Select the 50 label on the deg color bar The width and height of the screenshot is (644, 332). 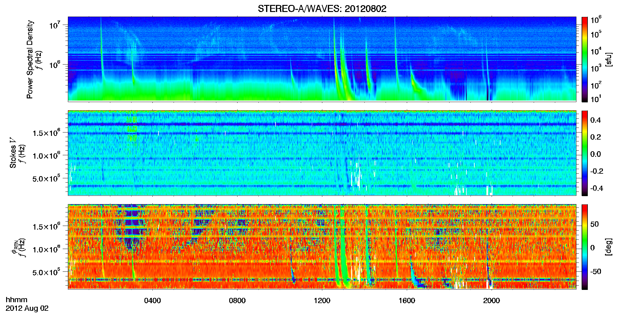[x=595, y=224]
